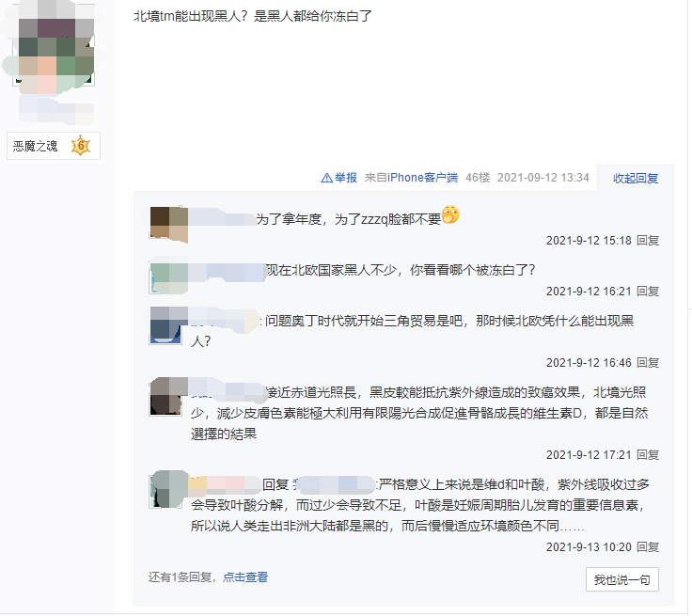The image size is (692, 616).
Task: Expand hidden reply via 点击查看
Action: [245, 577]
